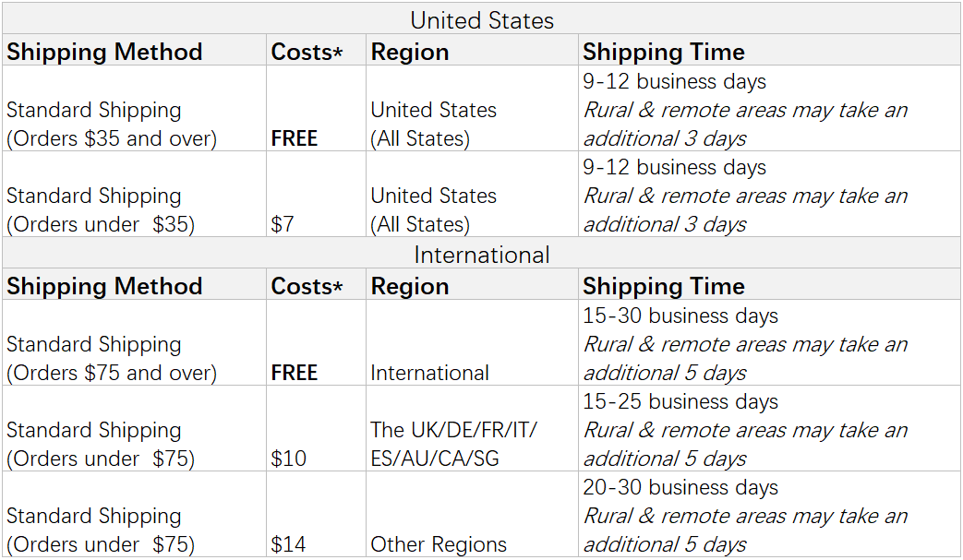The image size is (963, 560).
Task: Click "Shipping Method" header under United States
Action: pyautogui.click(x=104, y=52)
